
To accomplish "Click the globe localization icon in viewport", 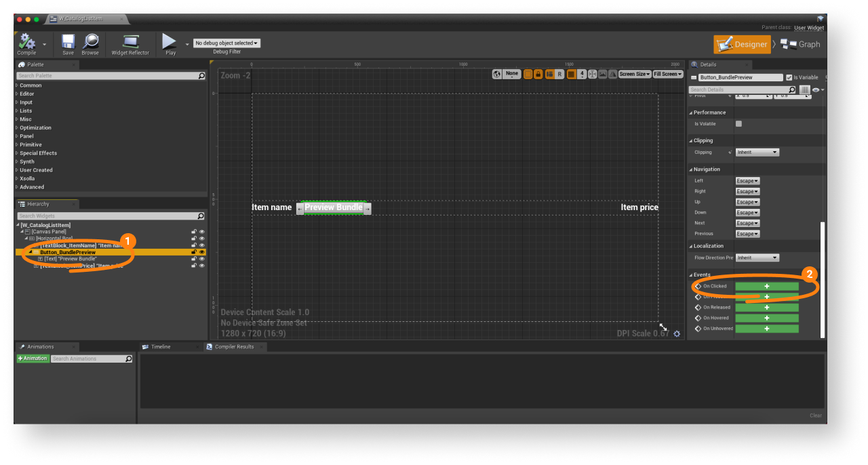I will pos(497,74).
